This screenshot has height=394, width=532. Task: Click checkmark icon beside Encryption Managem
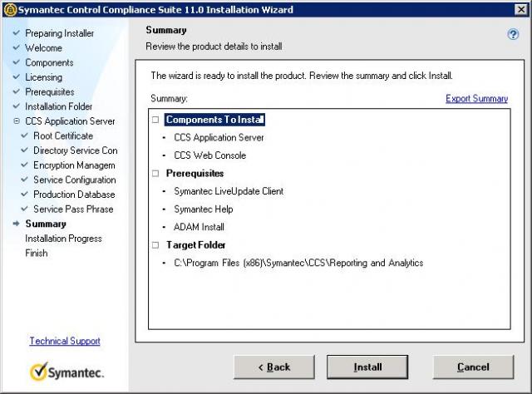click(24, 165)
